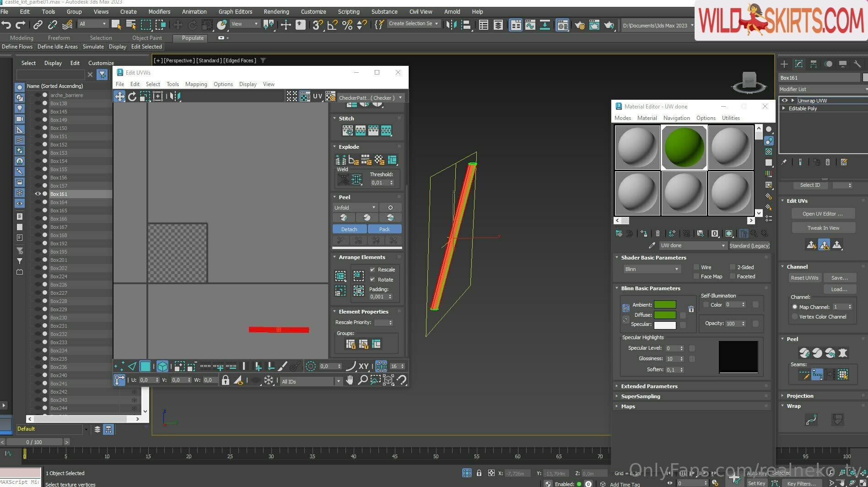Open the Unfold dropdown in Peel rollout
Screen dimensions: 868x487
coord(355,208)
